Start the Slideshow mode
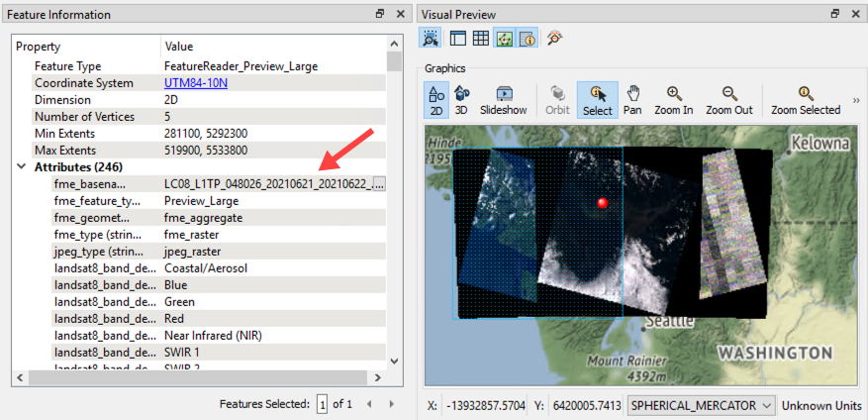 click(x=503, y=100)
